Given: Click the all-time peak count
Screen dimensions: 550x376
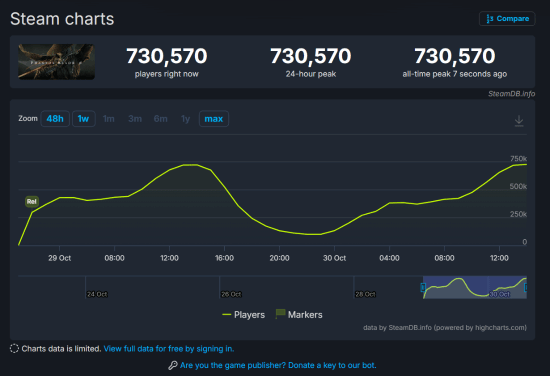Looking at the screenshot, I should click(455, 56).
